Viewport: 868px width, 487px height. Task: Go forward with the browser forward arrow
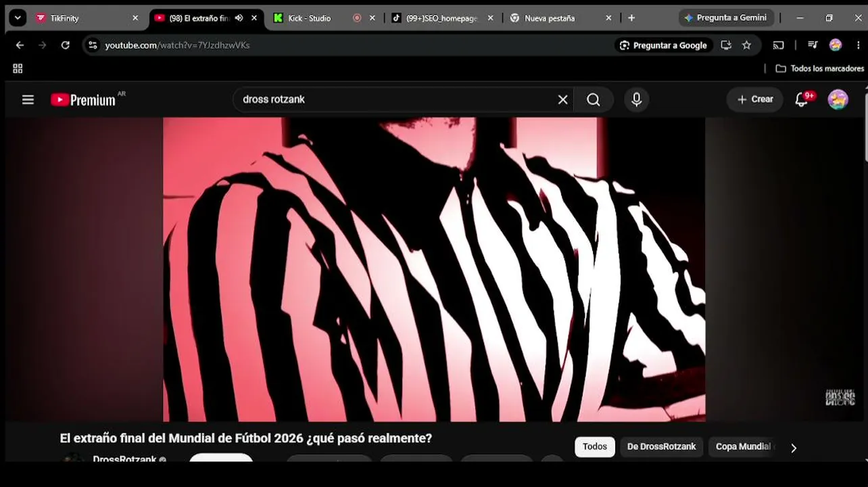pyautogui.click(x=43, y=45)
